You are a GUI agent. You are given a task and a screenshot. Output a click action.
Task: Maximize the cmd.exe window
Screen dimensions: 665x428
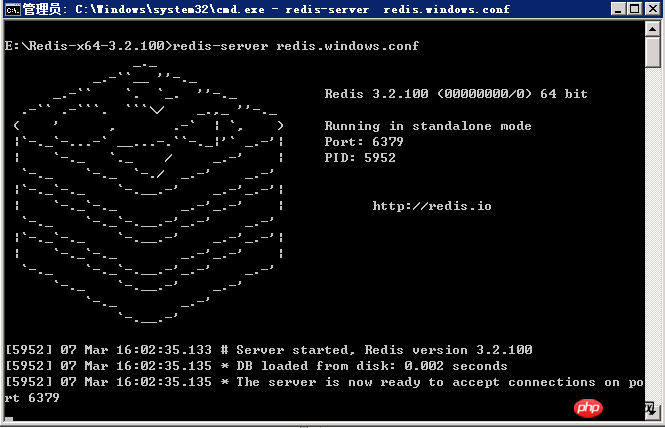pos(634,8)
